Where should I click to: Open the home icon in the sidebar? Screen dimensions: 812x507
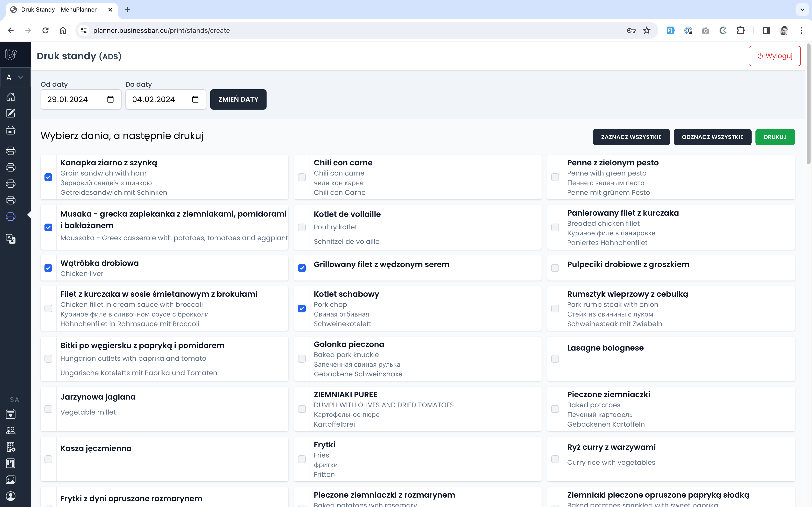tap(11, 97)
